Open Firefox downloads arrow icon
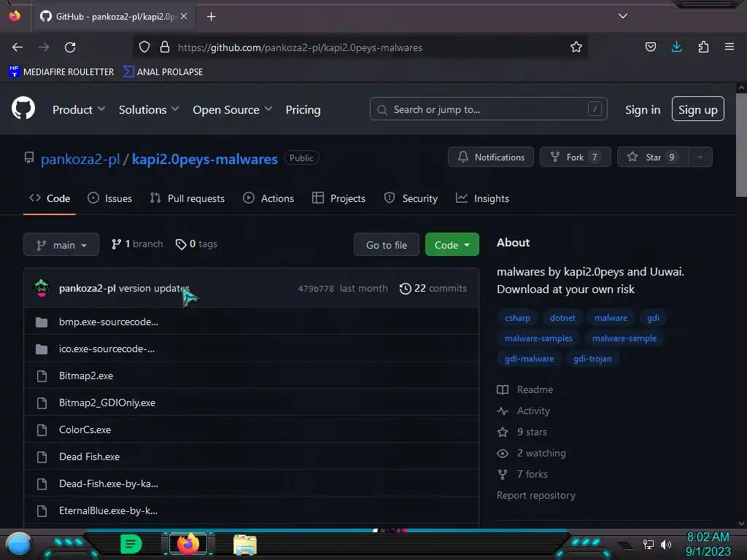 tap(676, 47)
